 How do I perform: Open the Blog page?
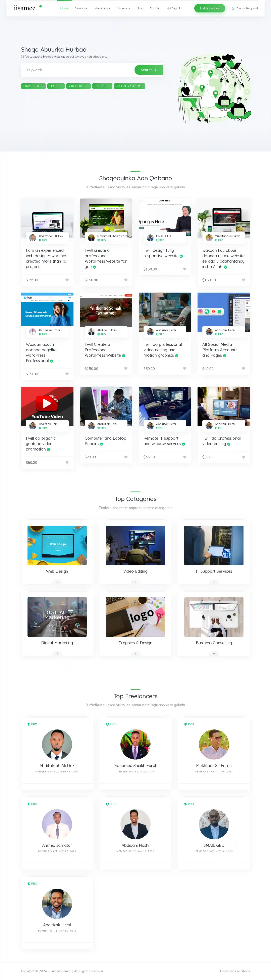tap(140, 8)
